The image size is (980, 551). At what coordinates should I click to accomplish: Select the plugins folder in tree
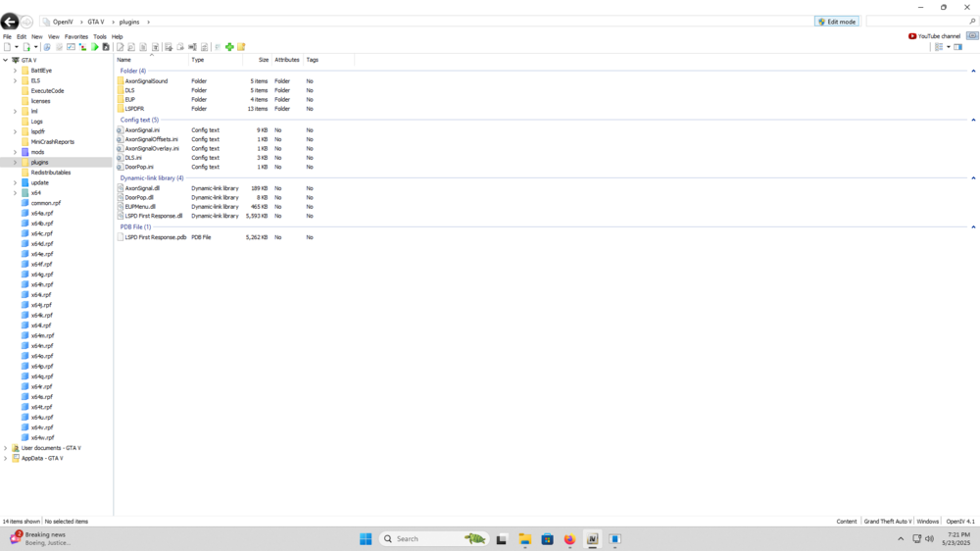39,162
